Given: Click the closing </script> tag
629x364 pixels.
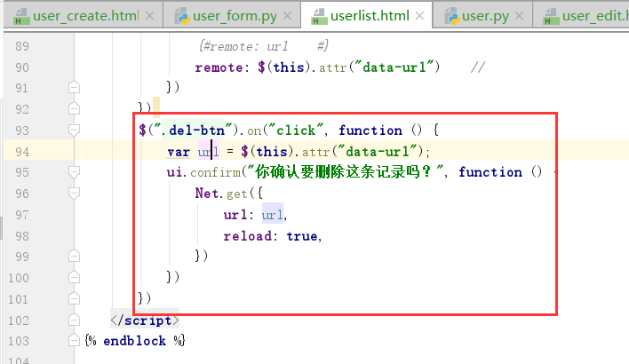Looking at the screenshot, I should click(145, 320).
